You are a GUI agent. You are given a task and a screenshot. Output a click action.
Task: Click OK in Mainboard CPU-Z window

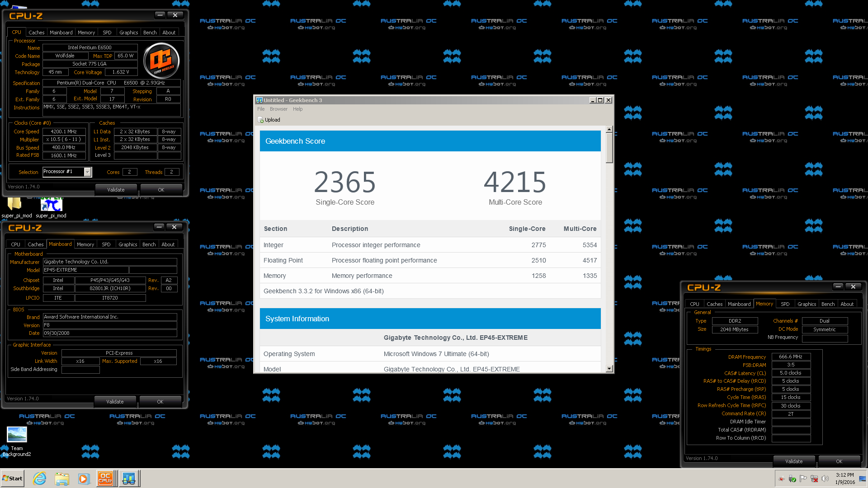click(x=160, y=402)
